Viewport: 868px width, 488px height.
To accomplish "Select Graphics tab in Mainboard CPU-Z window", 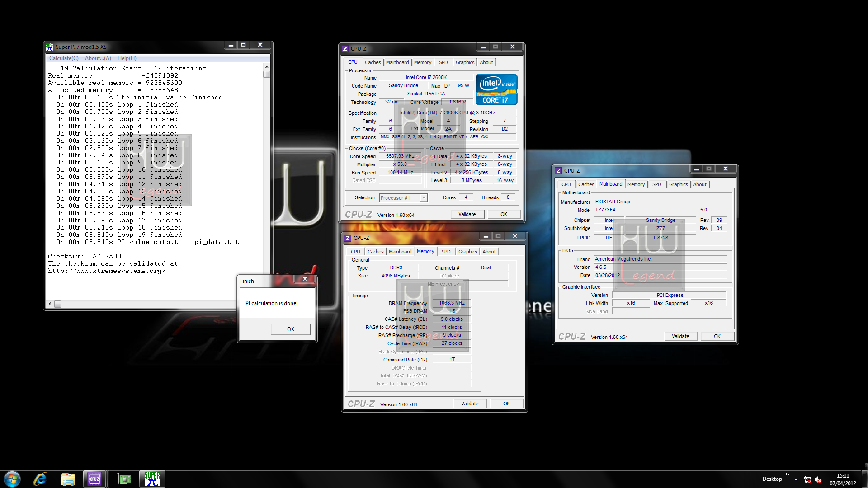I will coord(679,184).
